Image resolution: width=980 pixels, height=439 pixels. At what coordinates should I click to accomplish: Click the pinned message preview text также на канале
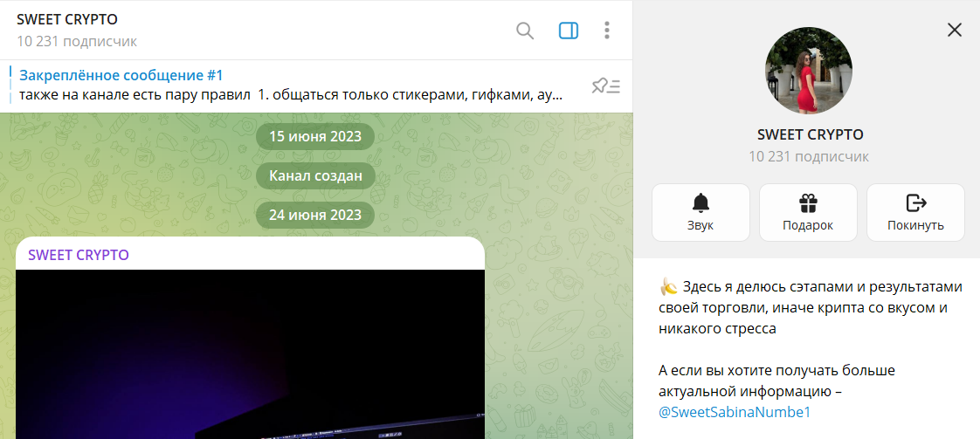[291, 95]
